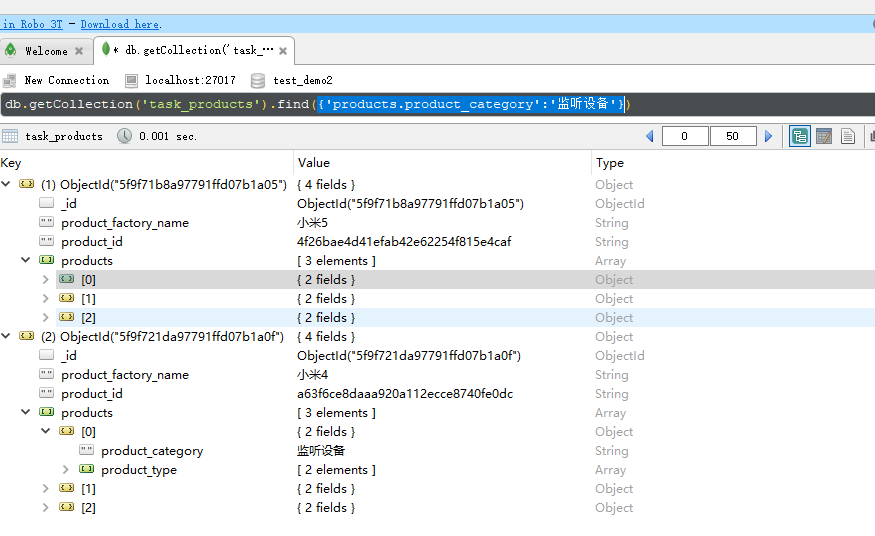
Task: Collapse document (2) ObjectId 5f9f721d
Action: [x=6, y=336]
